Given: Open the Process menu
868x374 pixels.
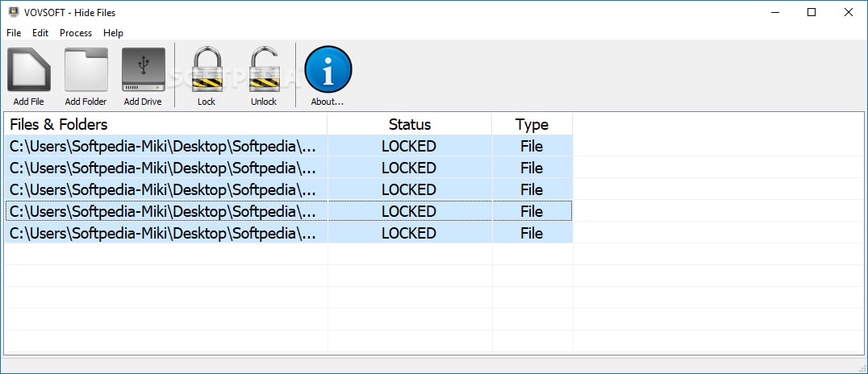Looking at the screenshot, I should tap(76, 33).
